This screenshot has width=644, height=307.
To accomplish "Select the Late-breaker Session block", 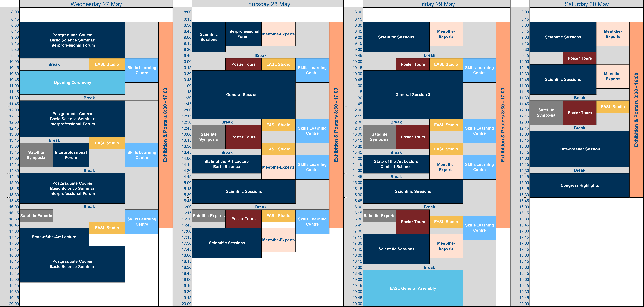I will 579,149.
